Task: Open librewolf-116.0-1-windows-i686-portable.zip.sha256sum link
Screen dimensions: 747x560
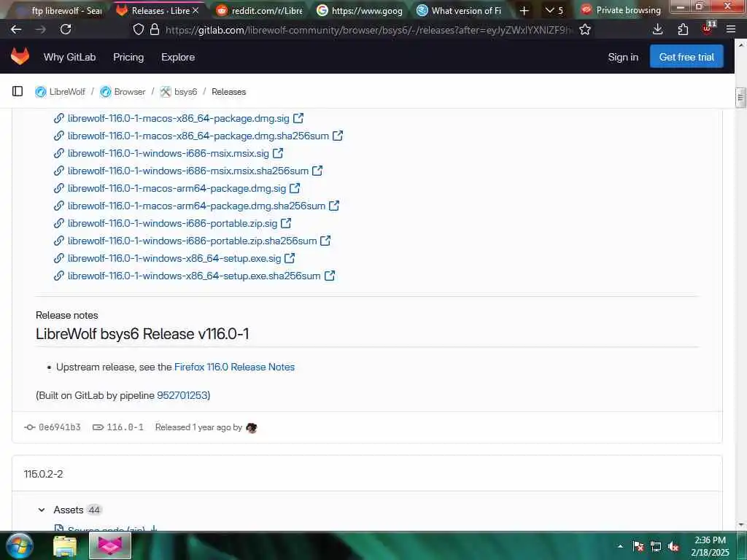Action: [x=192, y=241]
